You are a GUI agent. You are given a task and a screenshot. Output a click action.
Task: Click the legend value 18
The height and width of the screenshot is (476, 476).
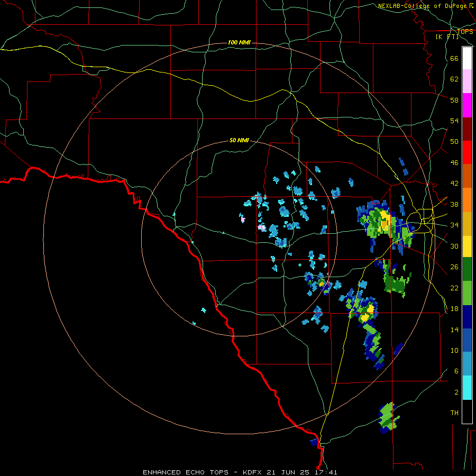click(x=454, y=309)
